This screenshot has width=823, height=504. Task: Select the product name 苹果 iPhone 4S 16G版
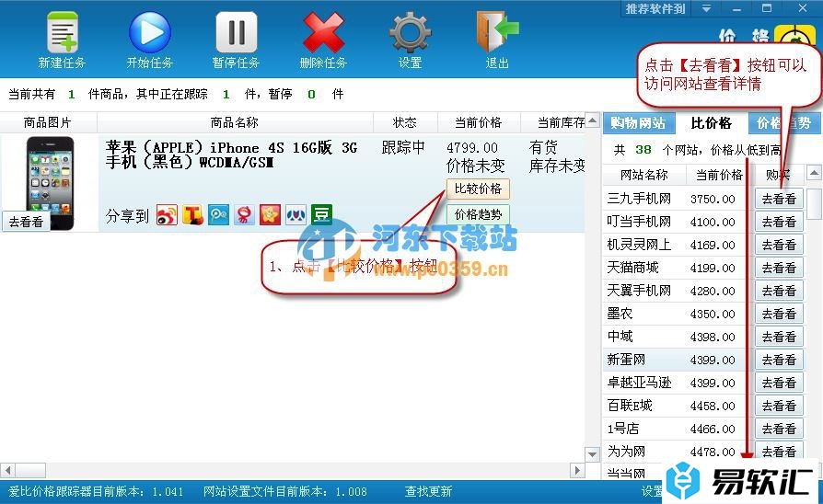click(x=231, y=155)
